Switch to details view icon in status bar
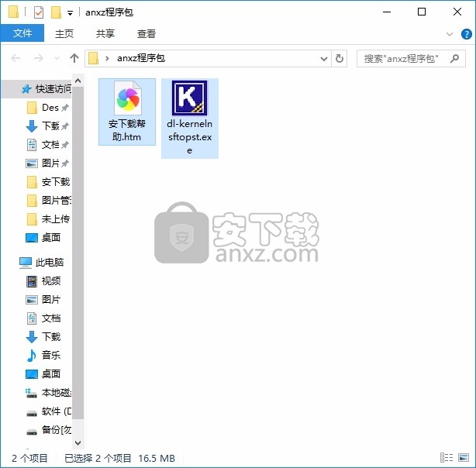 tap(447, 458)
